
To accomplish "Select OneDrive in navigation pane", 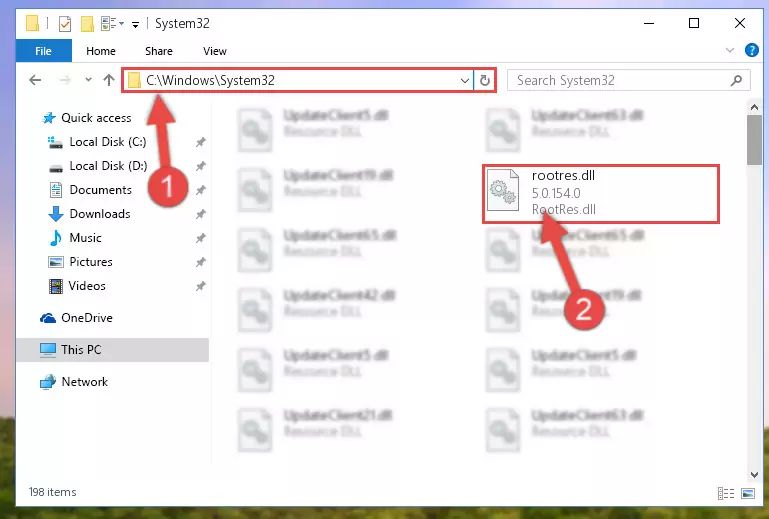I will pos(87,318).
